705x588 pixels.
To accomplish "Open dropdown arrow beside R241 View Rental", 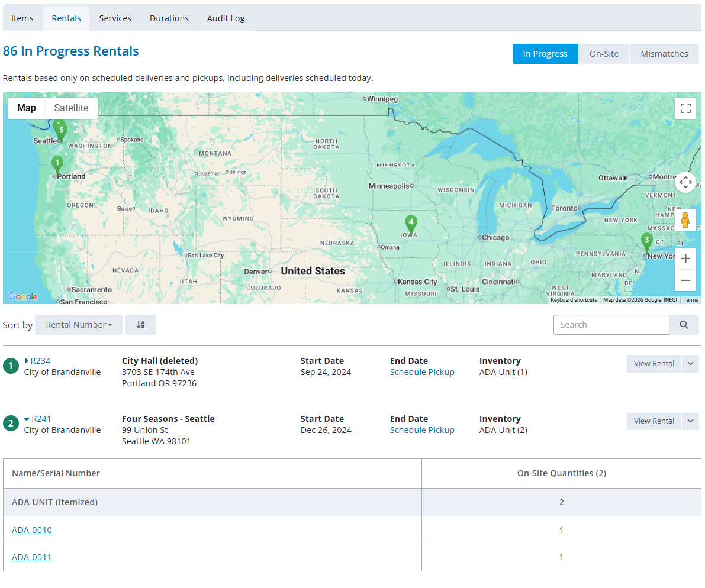I will [690, 421].
